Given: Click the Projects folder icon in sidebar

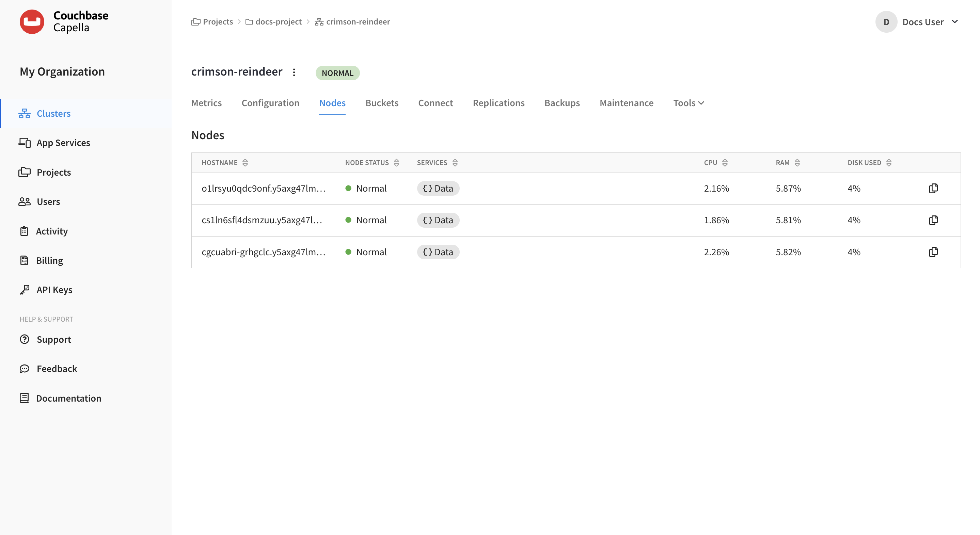Looking at the screenshot, I should [x=24, y=172].
